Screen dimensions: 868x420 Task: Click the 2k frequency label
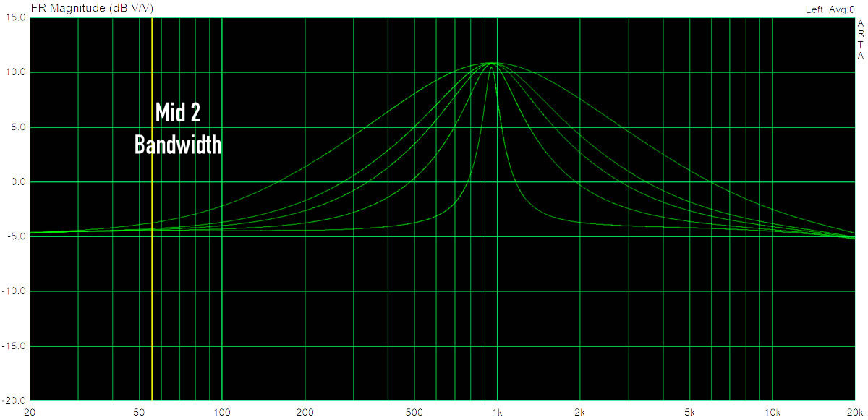[x=580, y=412]
